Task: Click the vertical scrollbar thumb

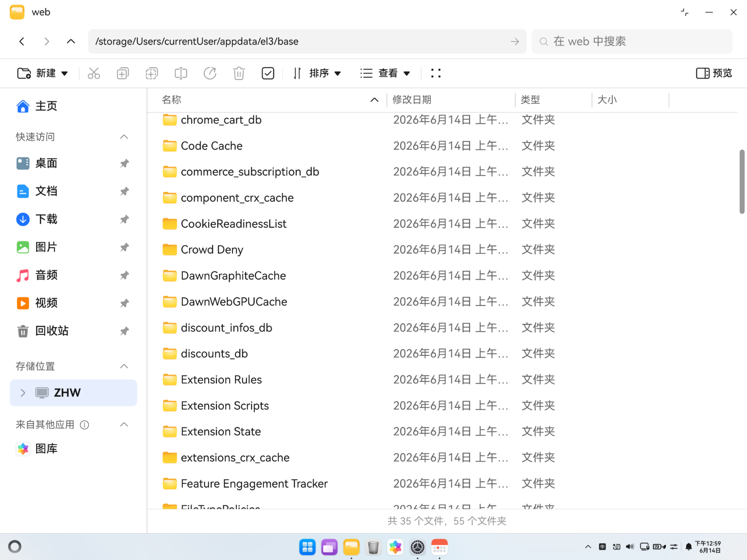Action: (x=742, y=182)
